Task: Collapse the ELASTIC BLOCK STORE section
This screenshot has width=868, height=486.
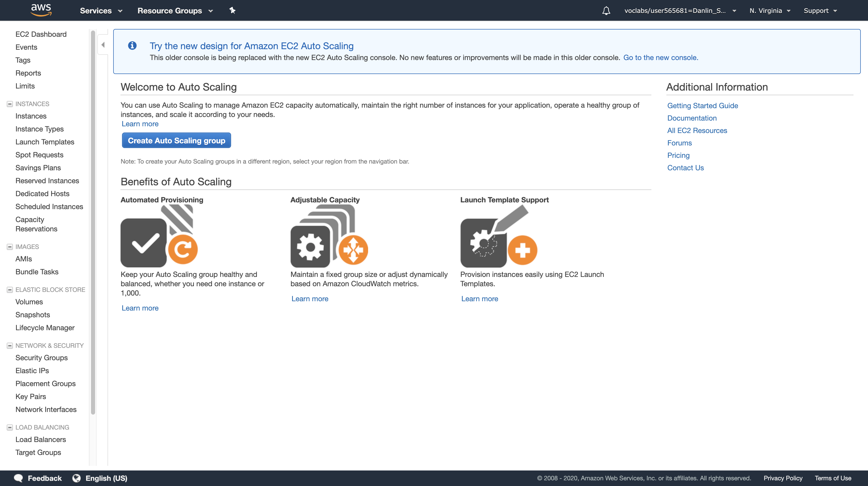Action: 10,290
